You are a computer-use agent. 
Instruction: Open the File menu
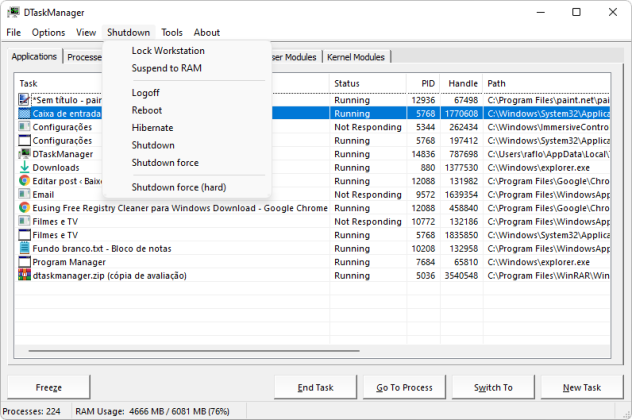[13, 32]
